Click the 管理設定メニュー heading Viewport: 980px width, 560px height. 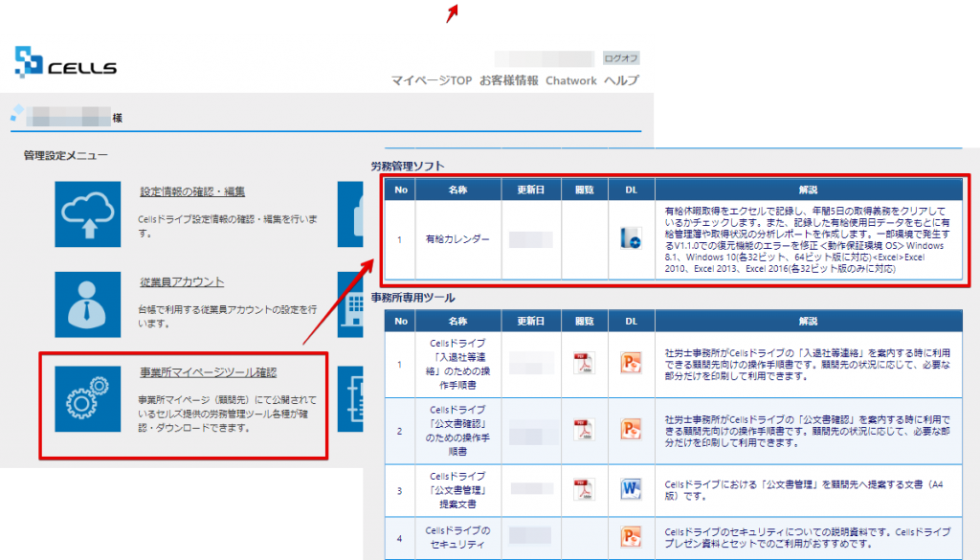66,155
